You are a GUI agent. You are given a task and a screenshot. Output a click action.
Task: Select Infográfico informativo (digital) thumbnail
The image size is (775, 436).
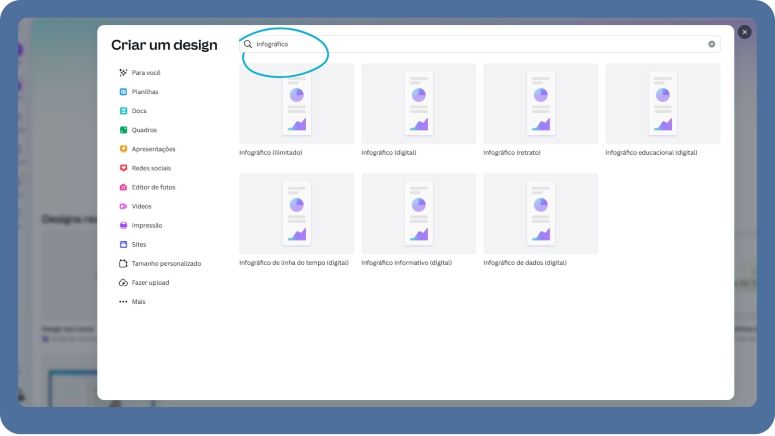[419, 214]
